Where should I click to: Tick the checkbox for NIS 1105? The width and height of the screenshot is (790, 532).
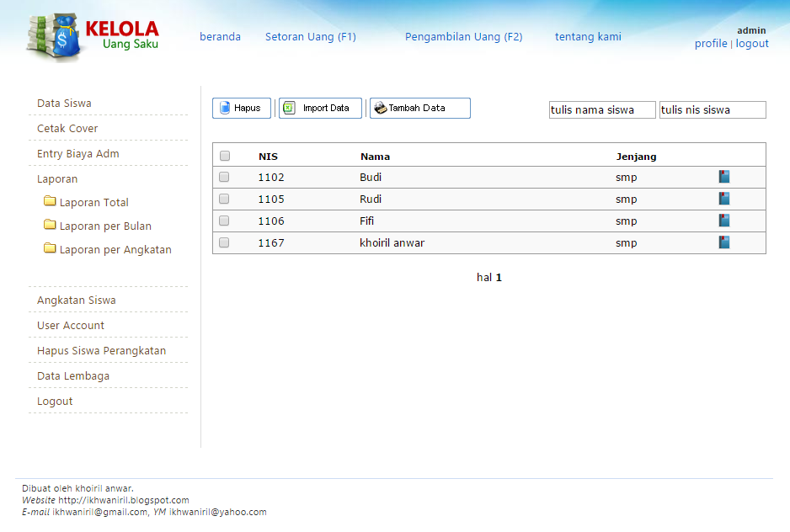[224, 199]
